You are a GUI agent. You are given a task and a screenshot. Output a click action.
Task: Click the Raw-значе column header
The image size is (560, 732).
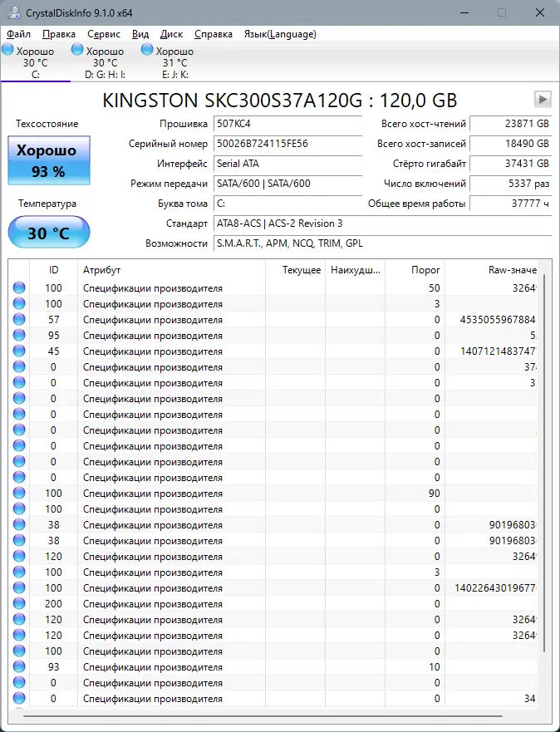coord(491,270)
